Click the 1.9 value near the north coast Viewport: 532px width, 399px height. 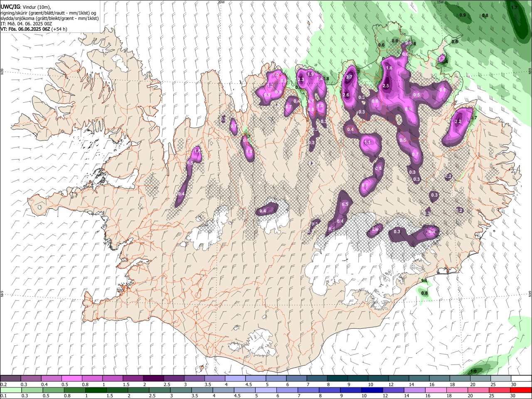pyautogui.click(x=310, y=74)
